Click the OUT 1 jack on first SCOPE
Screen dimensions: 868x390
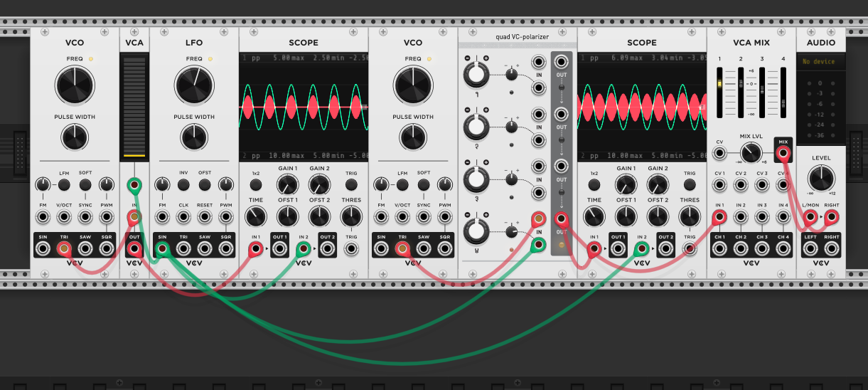point(279,249)
